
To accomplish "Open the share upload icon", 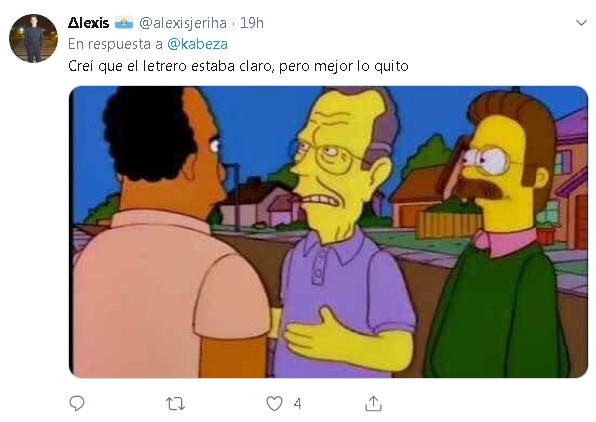I will point(373,403).
